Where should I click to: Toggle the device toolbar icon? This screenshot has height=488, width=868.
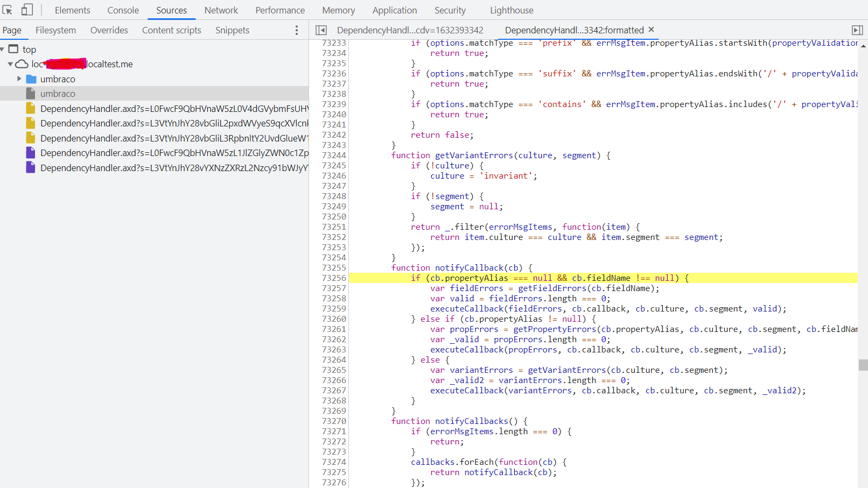click(x=27, y=10)
